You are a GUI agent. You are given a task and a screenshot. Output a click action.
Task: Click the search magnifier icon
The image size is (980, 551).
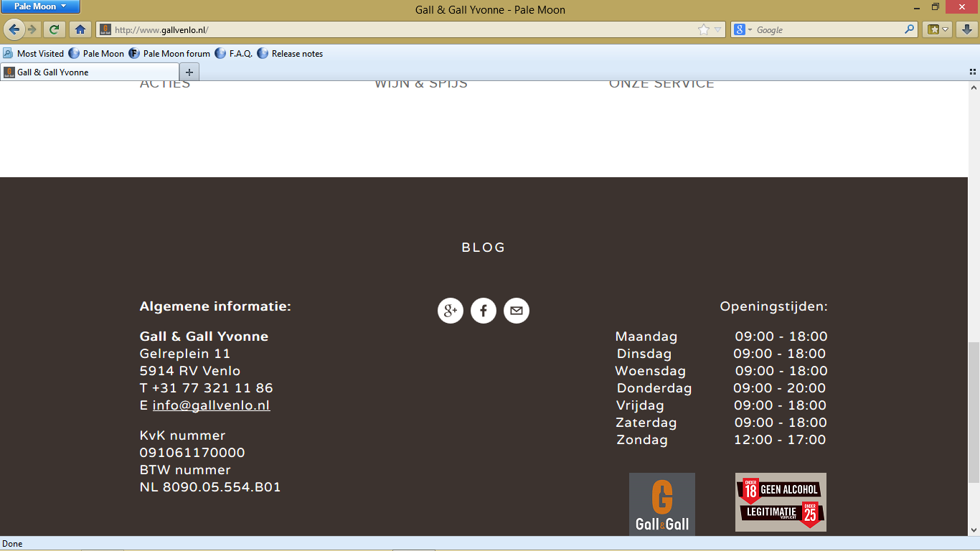[910, 29]
